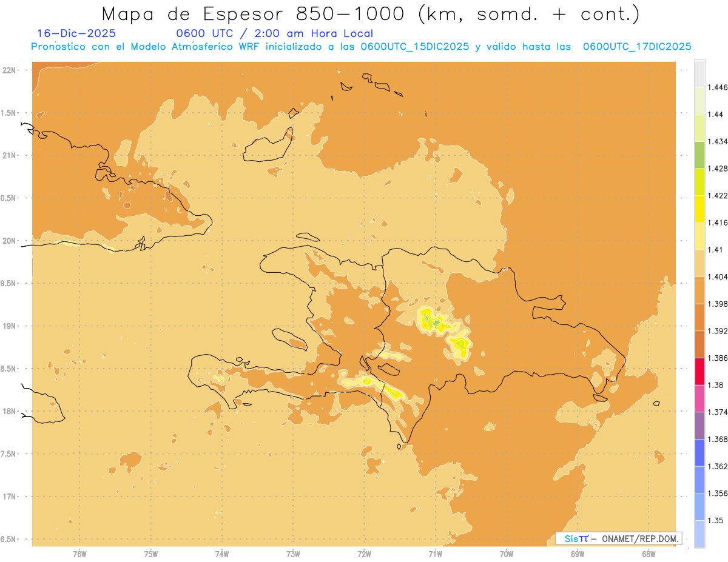
Task: Click the latitude label 0.5N
Action: (8, 198)
